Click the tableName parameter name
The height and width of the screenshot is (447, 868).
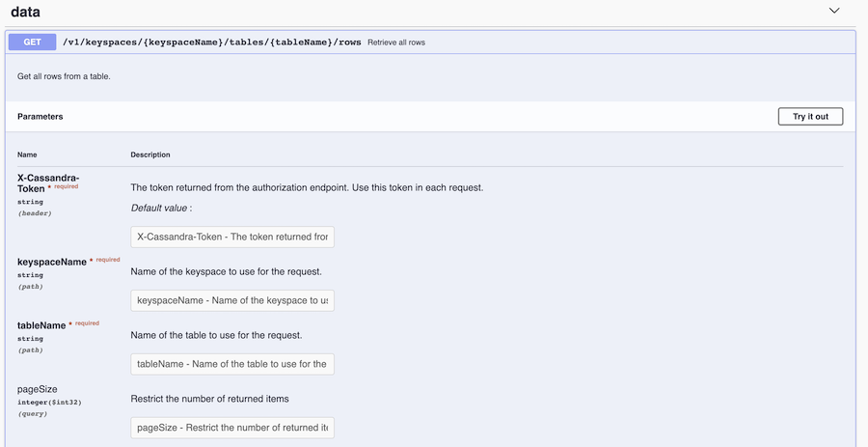41,325
